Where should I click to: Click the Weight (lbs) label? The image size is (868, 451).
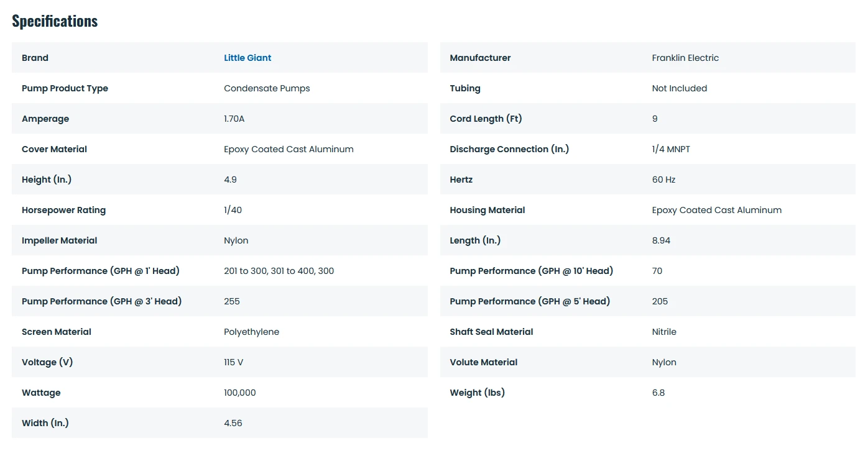pos(477,393)
